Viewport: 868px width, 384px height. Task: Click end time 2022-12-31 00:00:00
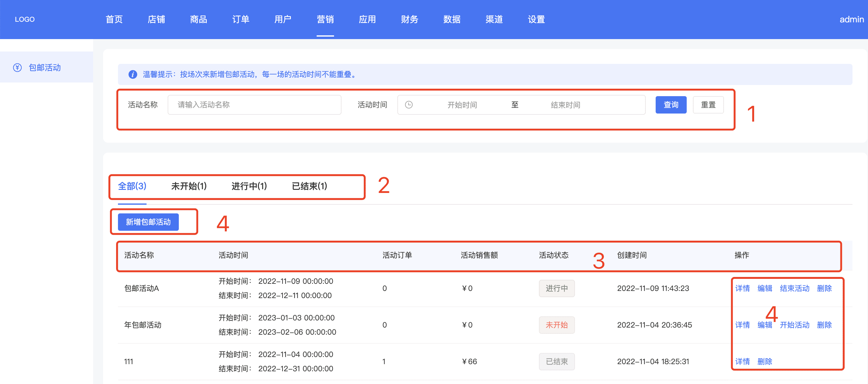coord(296,369)
